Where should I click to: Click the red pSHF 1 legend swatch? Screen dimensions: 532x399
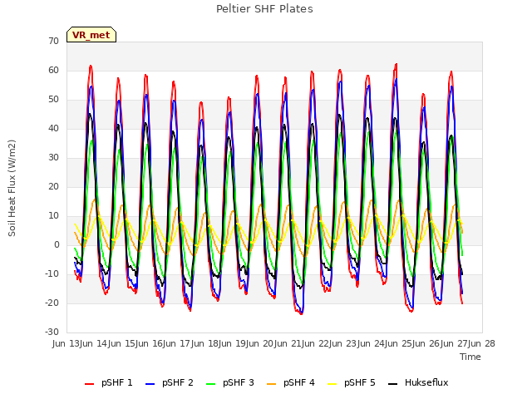[x=89, y=384]
